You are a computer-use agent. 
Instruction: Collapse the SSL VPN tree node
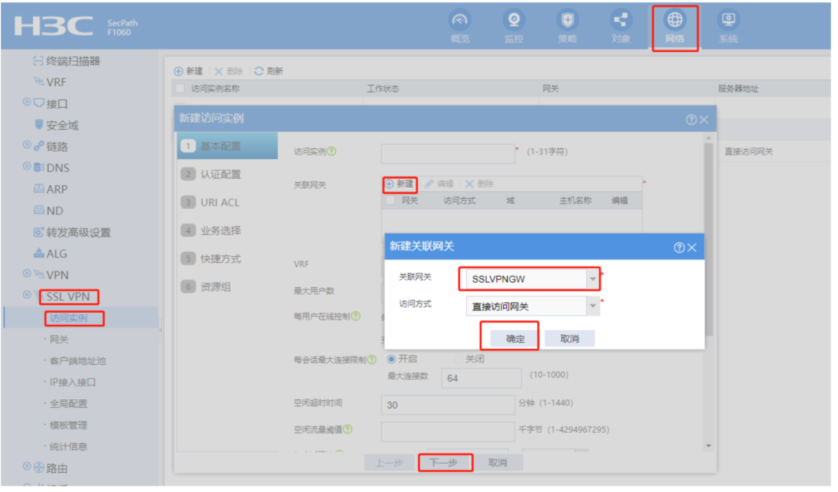click(27, 294)
